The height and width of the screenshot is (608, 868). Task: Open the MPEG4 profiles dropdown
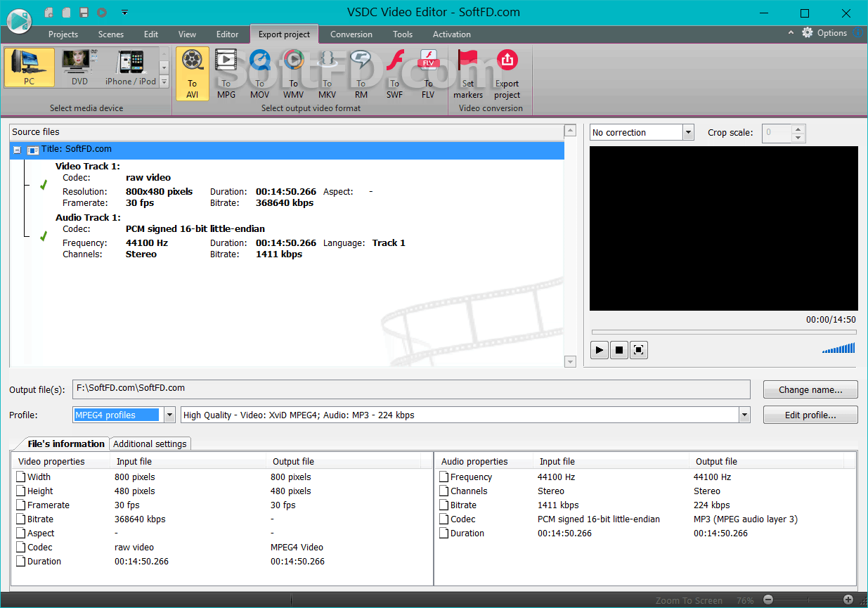[169, 415]
